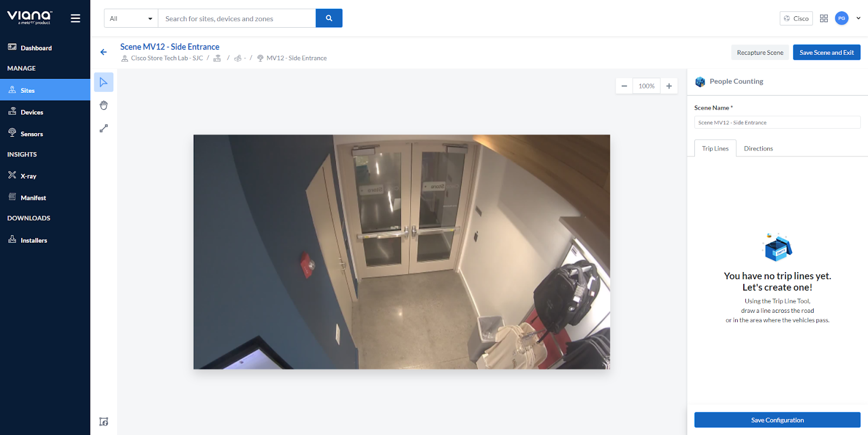
Task: Open the apps grid icon
Action: click(824, 18)
